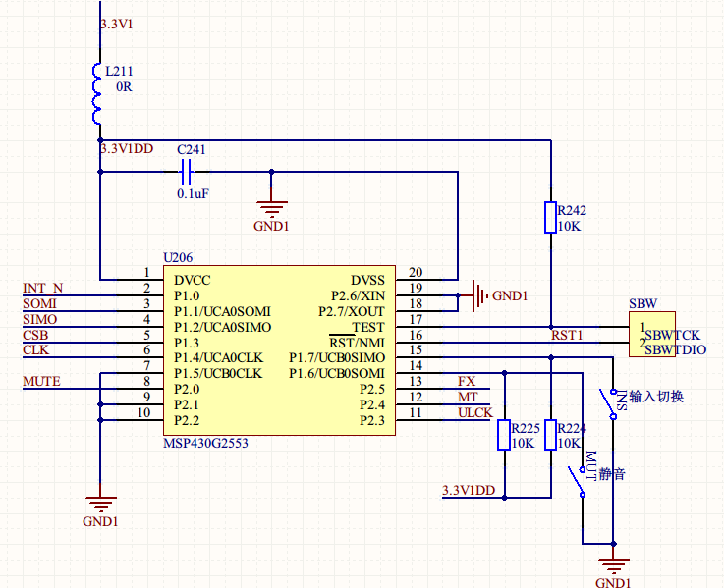Click the MUT mute switch symbol
The image size is (724, 588).
[x=578, y=482]
